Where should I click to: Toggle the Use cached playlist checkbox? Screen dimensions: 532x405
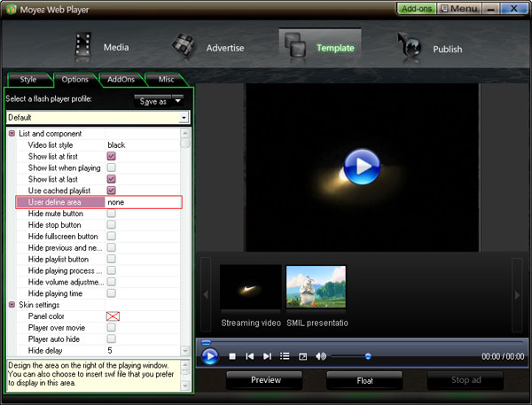click(112, 191)
